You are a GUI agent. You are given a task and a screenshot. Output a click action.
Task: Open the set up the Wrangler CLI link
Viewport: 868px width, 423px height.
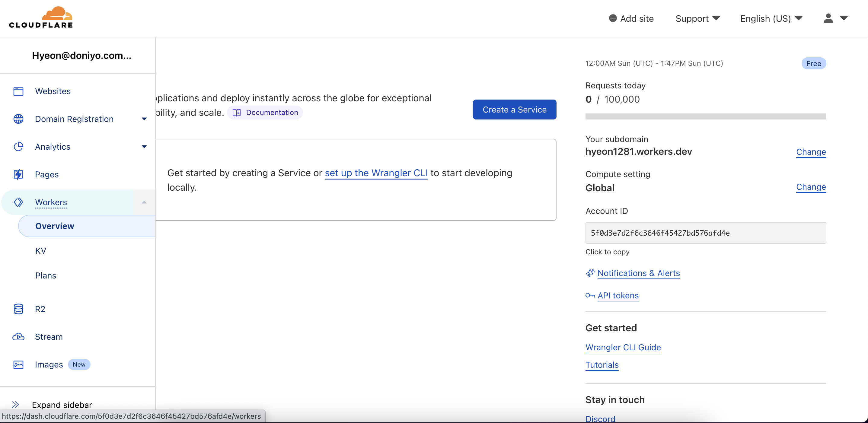pos(376,173)
